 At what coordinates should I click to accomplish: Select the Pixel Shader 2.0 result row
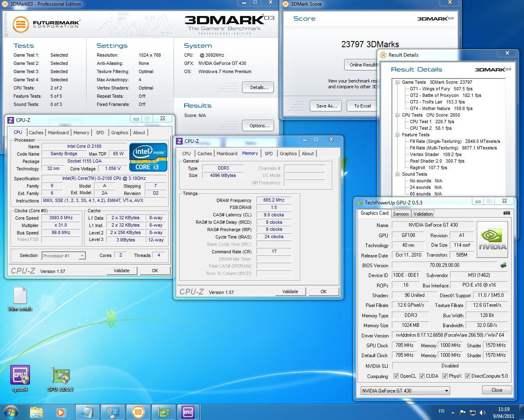click(437, 161)
